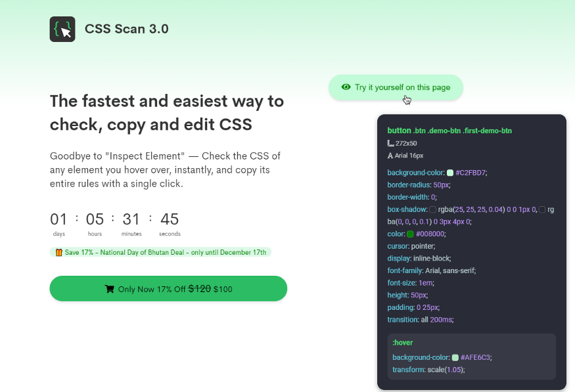The image size is (575, 392).
Task: Click the #AFE6C3 hover background swatch
Action: click(x=455, y=357)
